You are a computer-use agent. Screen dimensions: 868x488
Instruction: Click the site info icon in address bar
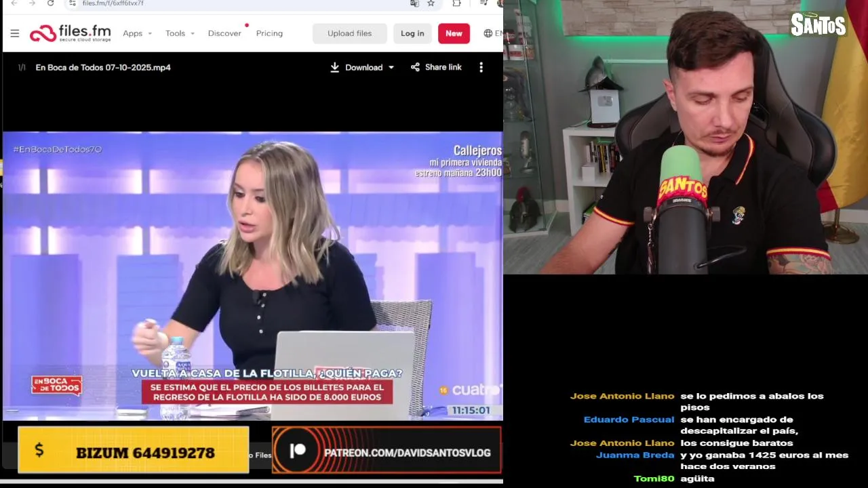coord(73,3)
